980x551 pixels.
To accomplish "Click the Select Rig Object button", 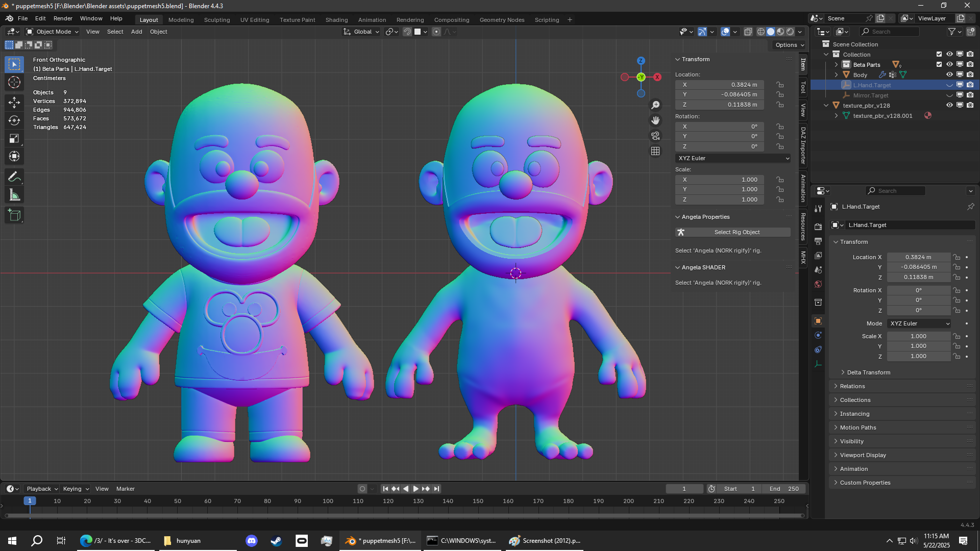I will [x=733, y=232].
